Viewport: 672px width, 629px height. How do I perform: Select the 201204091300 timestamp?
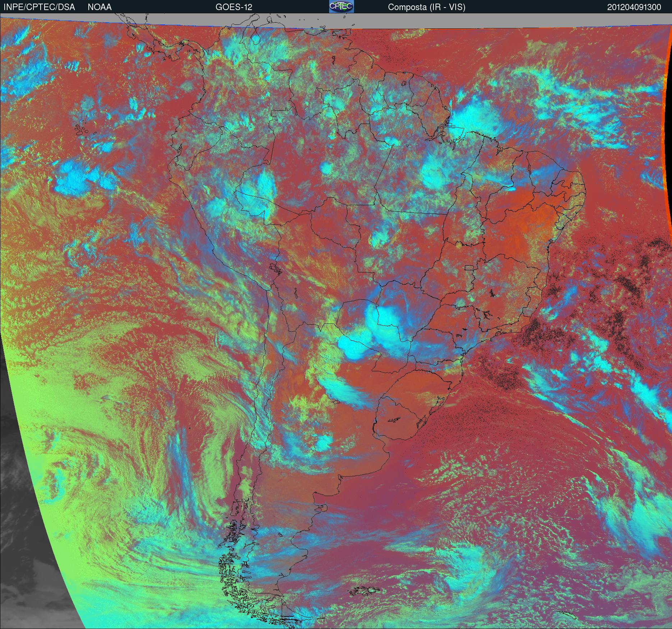(x=634, y=7)
